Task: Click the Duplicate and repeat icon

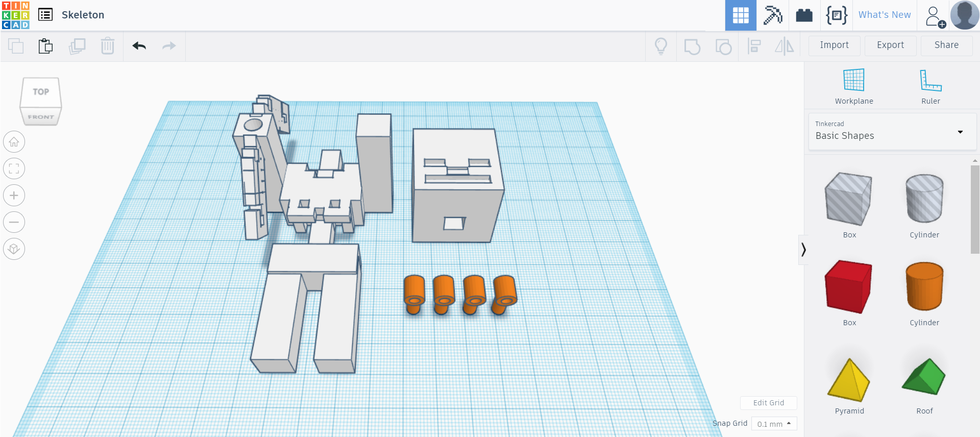Action: pyautogui.click(x=77, y=46)
